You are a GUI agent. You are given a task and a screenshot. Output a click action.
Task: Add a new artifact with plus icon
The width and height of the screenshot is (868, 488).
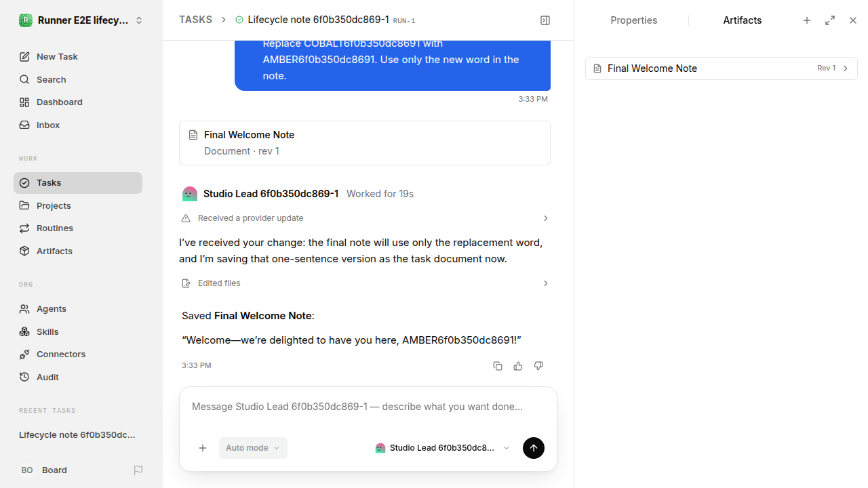(x=807, y=20)
